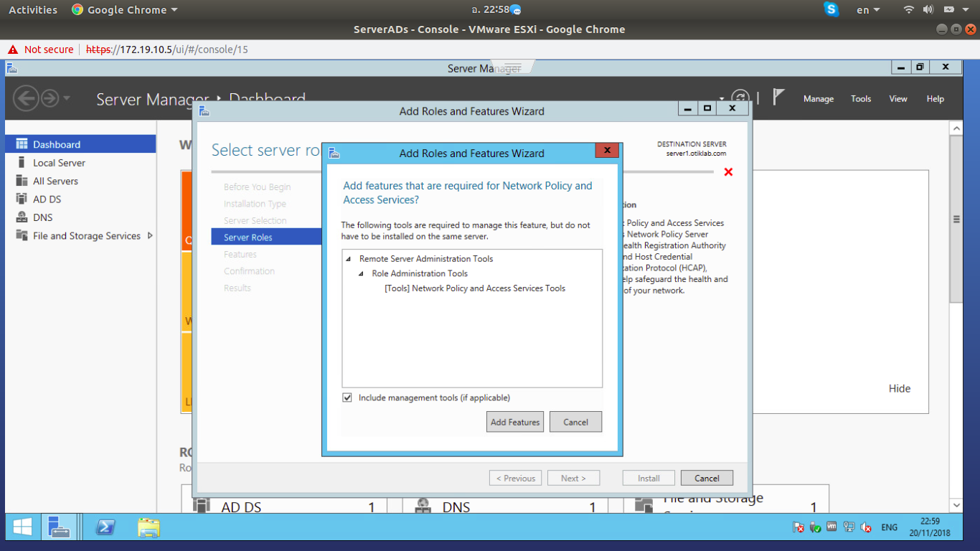980x551 pixels.
Task: Click the Server Manager back arrow
Action: 26,98
